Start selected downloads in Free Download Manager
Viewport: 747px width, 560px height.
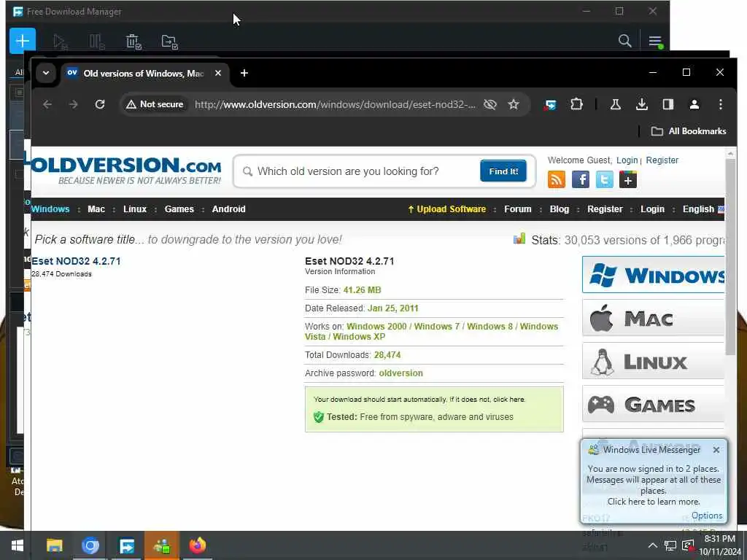click(60, 42)
